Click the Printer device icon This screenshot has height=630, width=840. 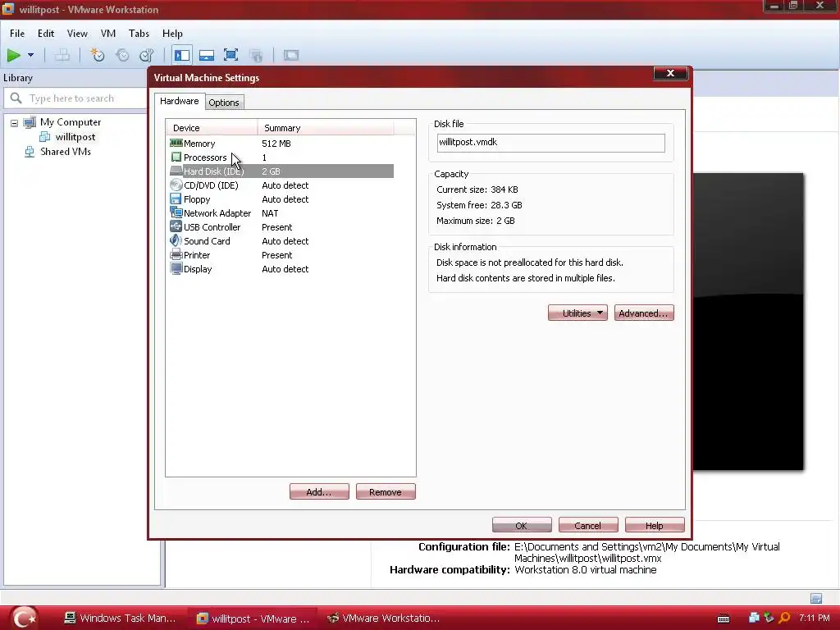(176, 254)
